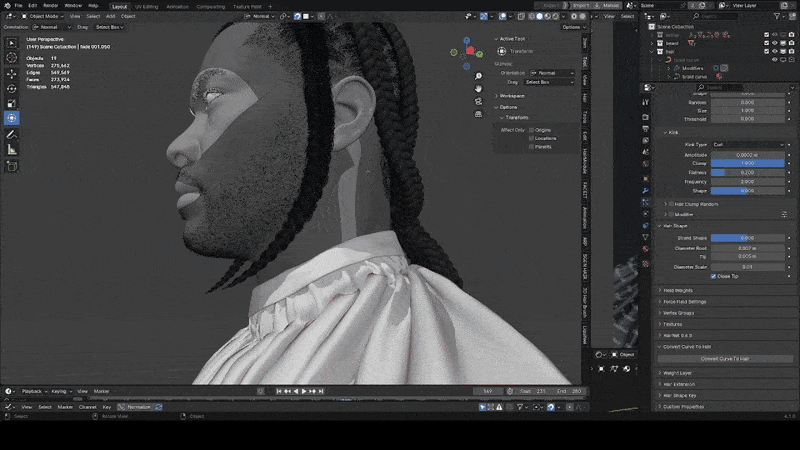Image resolution: width=800 pixels, height=450 pixels.
Task: Click the navigation gizmo red X axis
Action: coord(470,50)
